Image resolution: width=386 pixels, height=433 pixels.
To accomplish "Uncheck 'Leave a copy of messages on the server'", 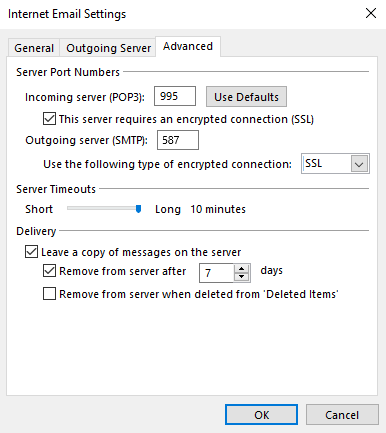I will [31, 252].
